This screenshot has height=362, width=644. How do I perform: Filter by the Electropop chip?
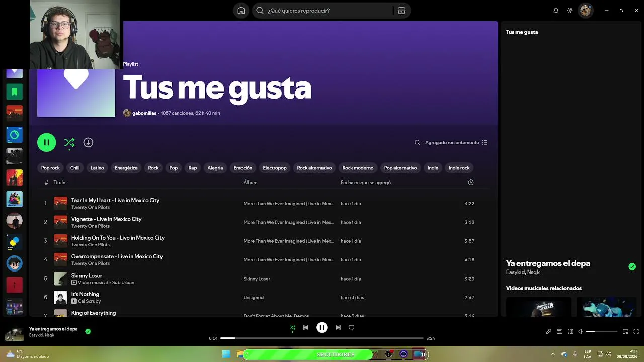point(275,168)
